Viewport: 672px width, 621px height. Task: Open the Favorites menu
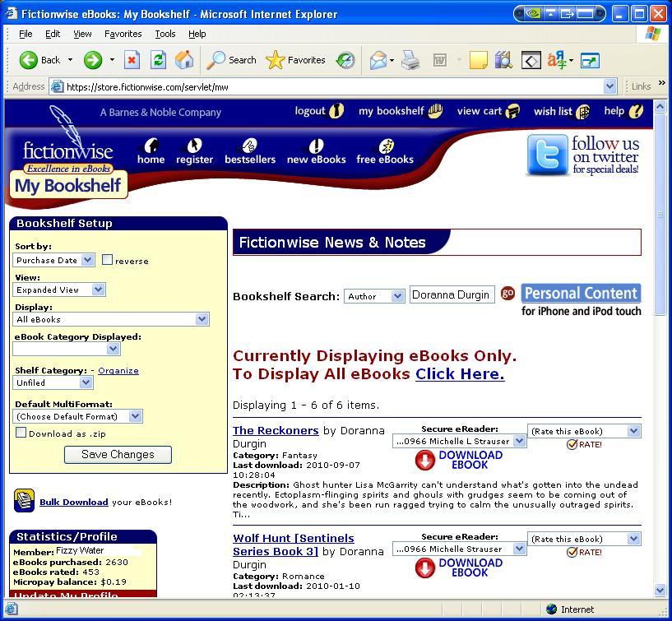123,34
